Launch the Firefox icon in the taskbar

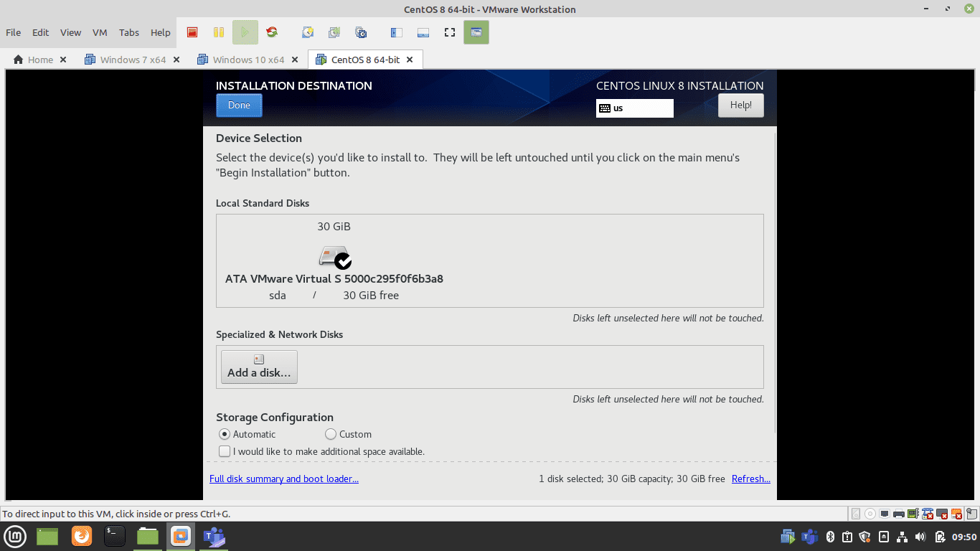82,536
